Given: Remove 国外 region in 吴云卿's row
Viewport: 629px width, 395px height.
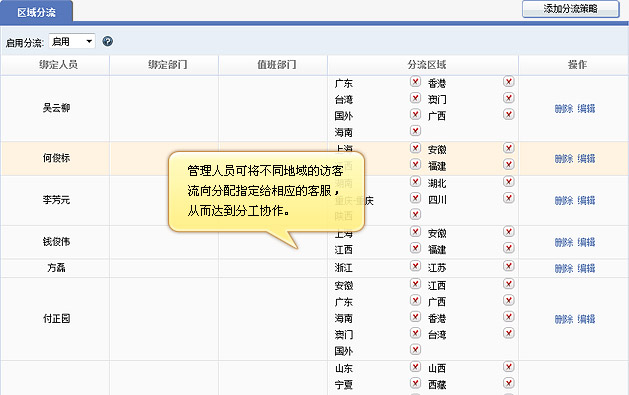Looking at the screenshot, I should pos(415,114).
